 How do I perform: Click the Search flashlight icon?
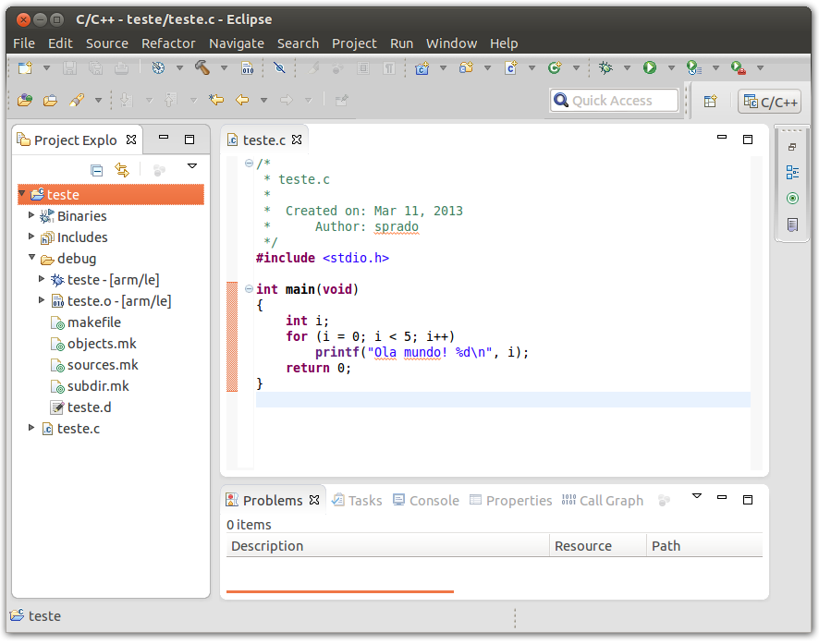click(x=77, y=100)
